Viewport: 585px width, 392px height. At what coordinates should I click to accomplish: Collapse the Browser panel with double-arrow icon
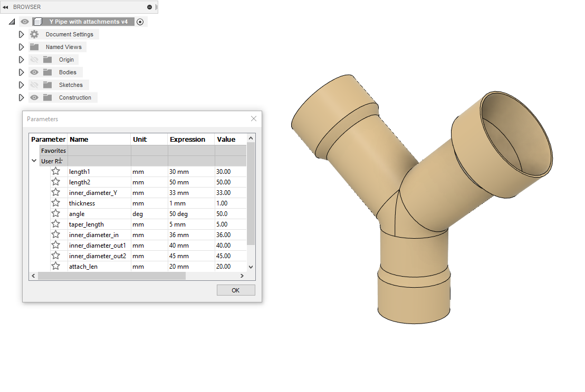(5, 7)
